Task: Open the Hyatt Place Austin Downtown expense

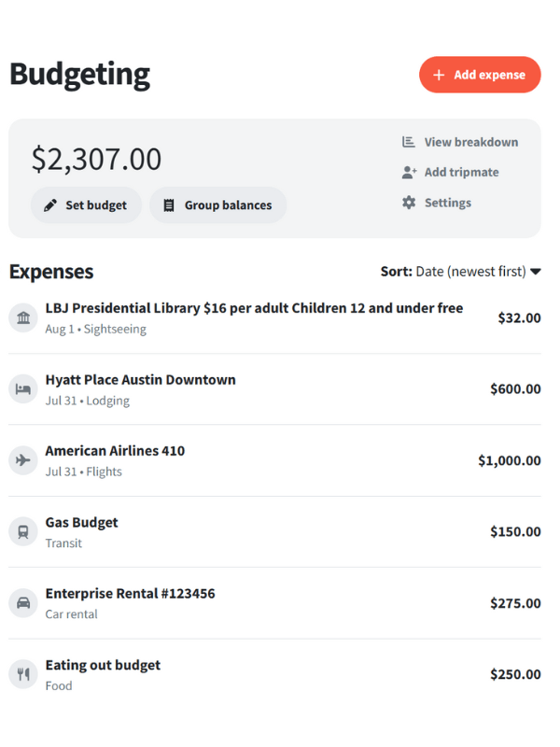Action: [x=140, y=380]
